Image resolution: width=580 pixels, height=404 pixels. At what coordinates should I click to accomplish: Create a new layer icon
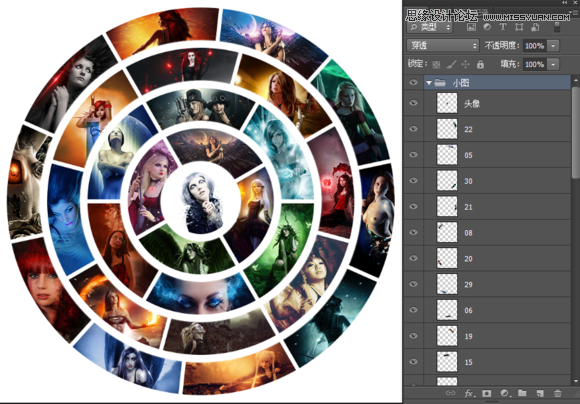[x=540, y=393]
